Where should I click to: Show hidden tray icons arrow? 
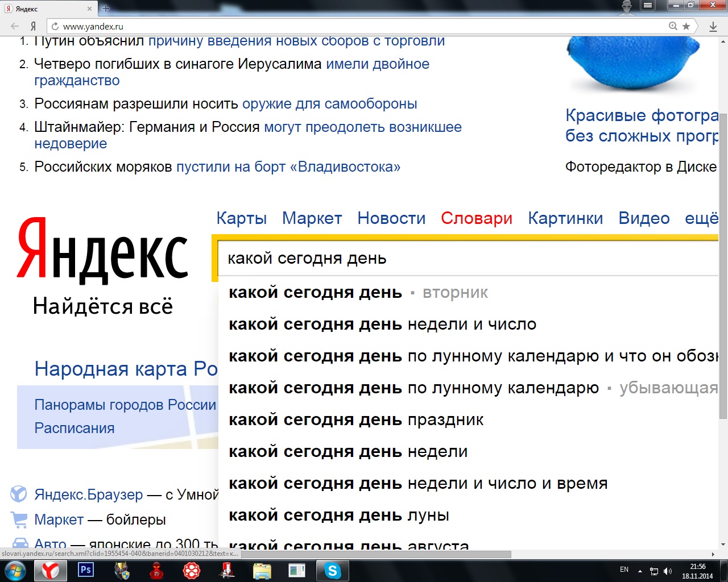(640, 571)
